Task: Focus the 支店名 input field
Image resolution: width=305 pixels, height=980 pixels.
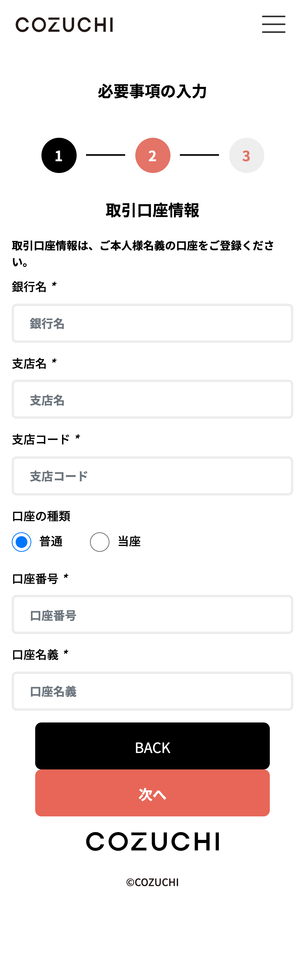Action: coord(152,399)
